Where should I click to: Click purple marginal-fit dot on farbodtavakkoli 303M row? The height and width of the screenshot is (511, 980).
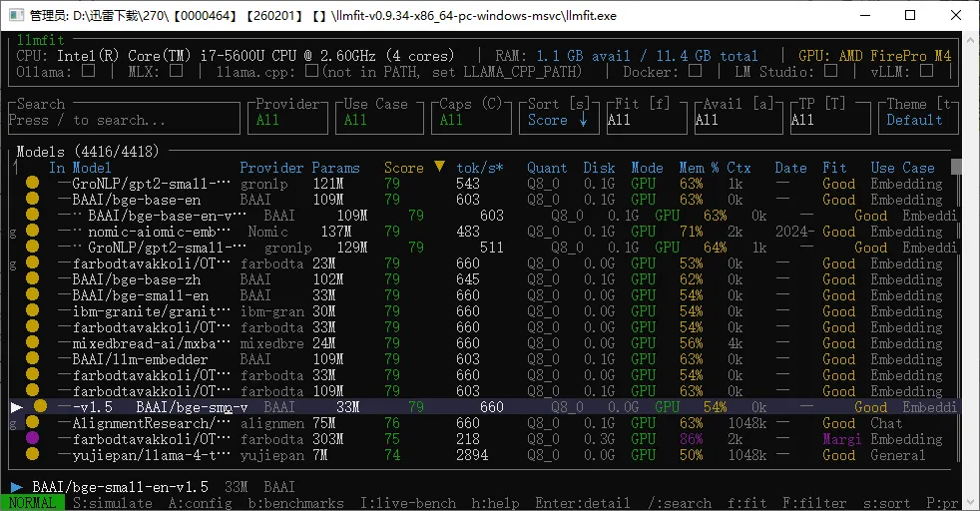(x=33, y=438)
